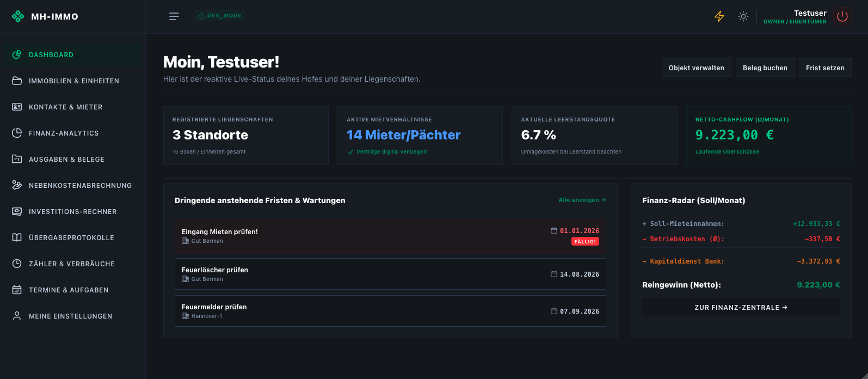The width and height of the screenshot is (868, 379).
Task: Open Ausgaben & Belege page
Action: click(x=73, y=159)
